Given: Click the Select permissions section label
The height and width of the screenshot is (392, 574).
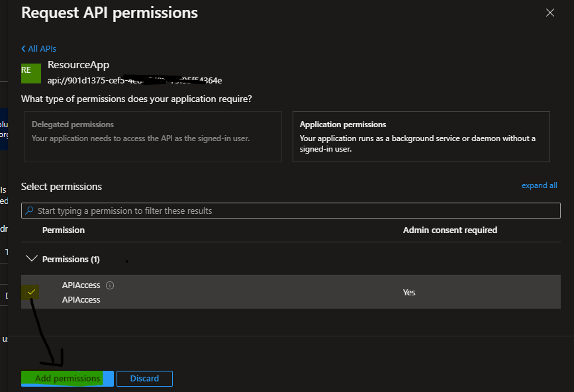Looking at the screenshot, I should [62, 187].
